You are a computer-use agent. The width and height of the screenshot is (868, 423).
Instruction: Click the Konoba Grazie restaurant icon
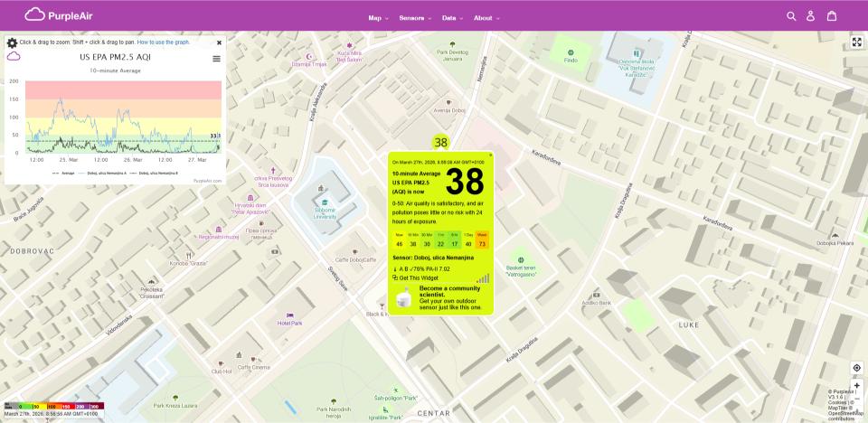(189, 255)
